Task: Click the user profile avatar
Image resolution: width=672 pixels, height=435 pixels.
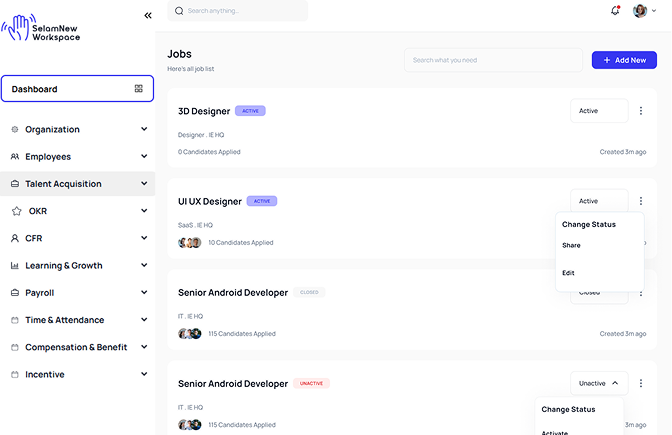Action: [640, 11]
